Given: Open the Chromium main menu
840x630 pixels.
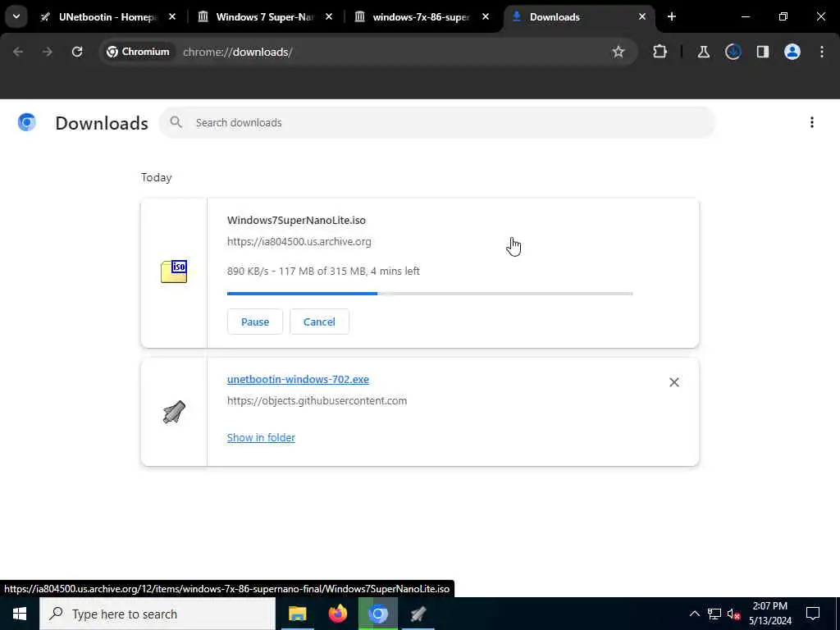Looking at the screenshot, I should pyautogui.click(x=822, y=52).
